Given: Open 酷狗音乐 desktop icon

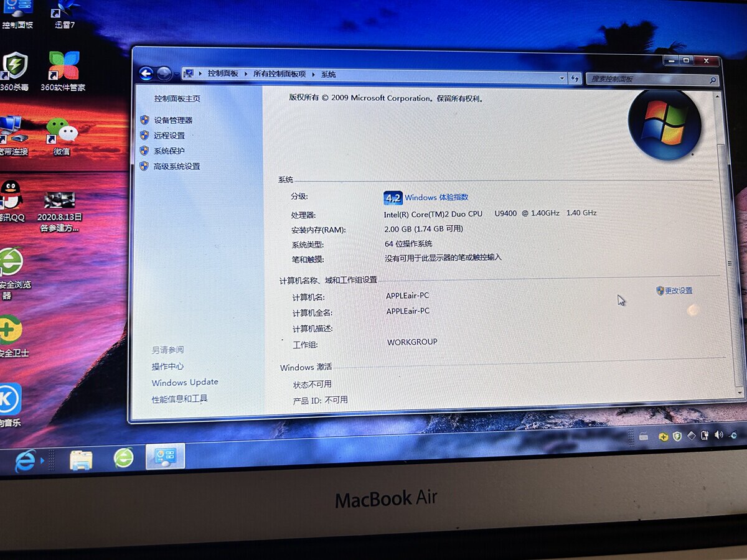Looking at the screenshot, I should point(11,404).
